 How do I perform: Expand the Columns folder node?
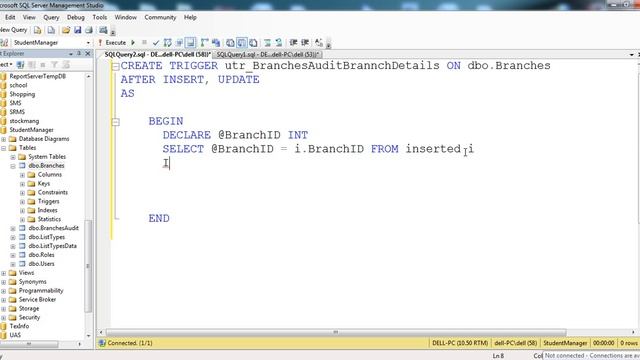pos(22,175)
